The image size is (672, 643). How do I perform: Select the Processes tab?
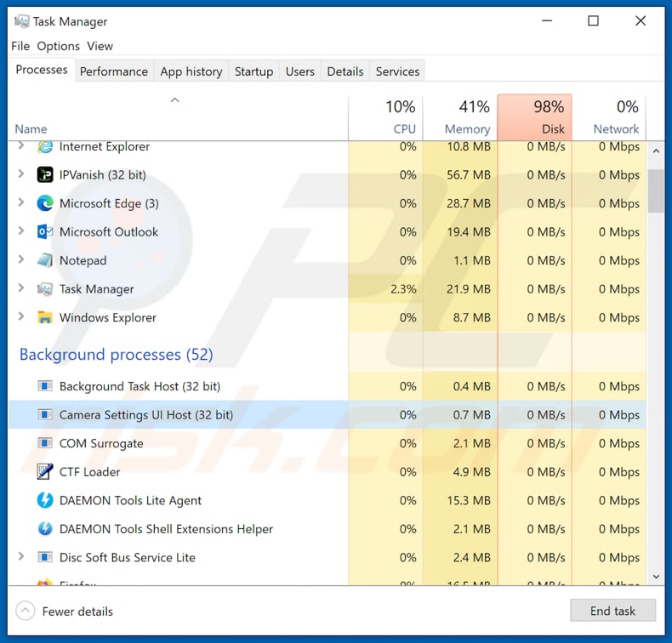click(42, 70)
